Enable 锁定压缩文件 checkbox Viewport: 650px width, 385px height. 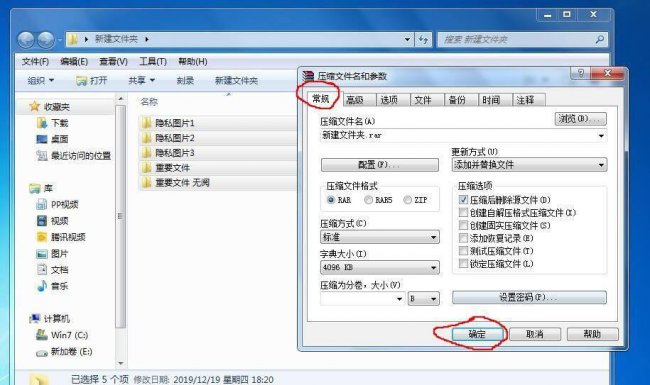coord(463,264)
